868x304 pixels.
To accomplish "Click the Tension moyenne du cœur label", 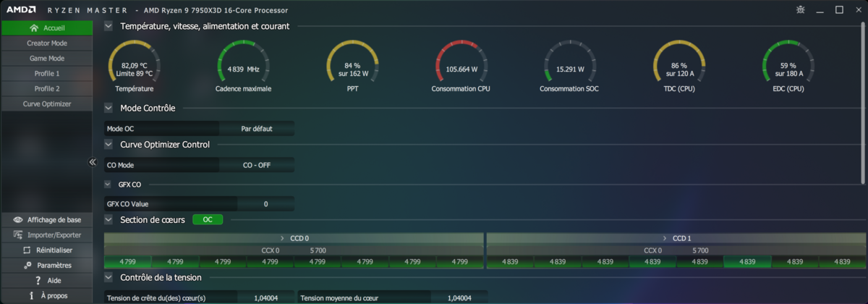I will pos(340,298).
